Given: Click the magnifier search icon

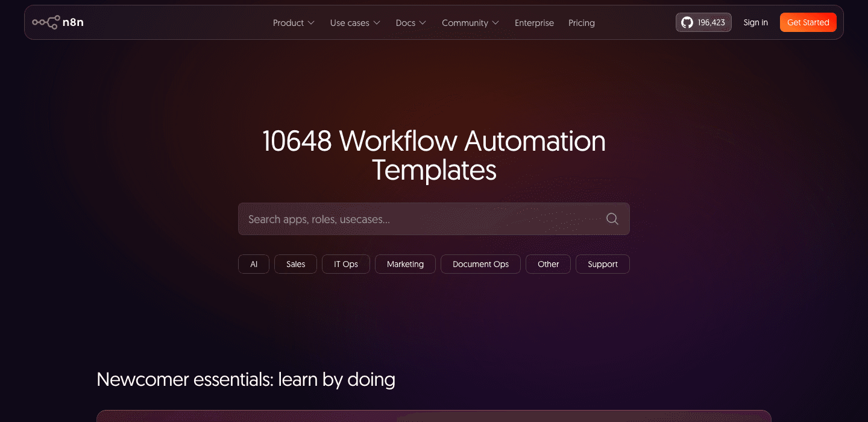Looking at the screenshot, I should pos(612,219).
